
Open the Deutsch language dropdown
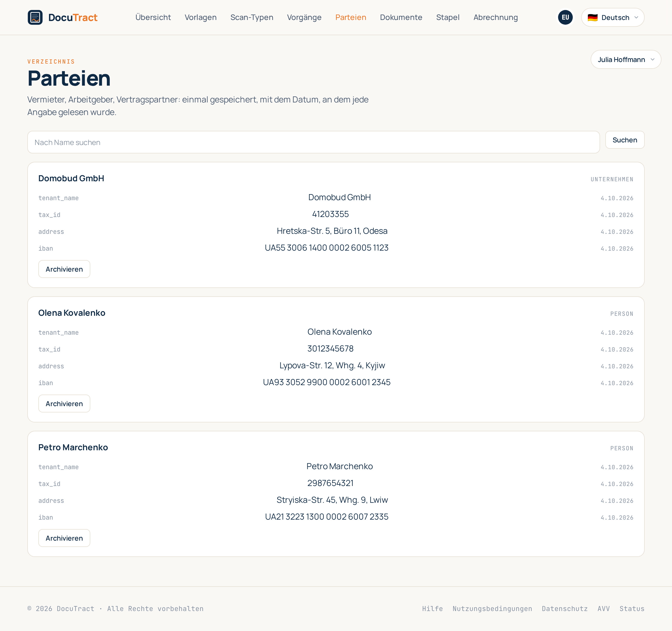612,17
